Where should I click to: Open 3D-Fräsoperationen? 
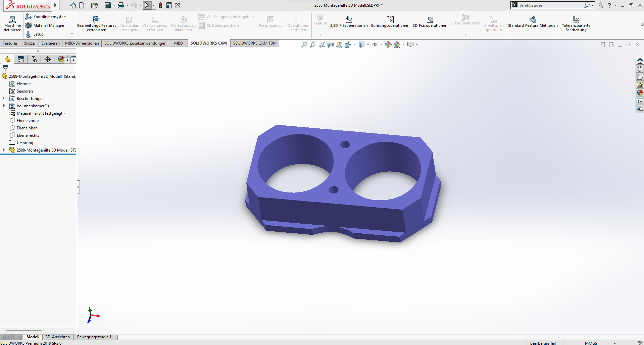click(x=430, y=22)
